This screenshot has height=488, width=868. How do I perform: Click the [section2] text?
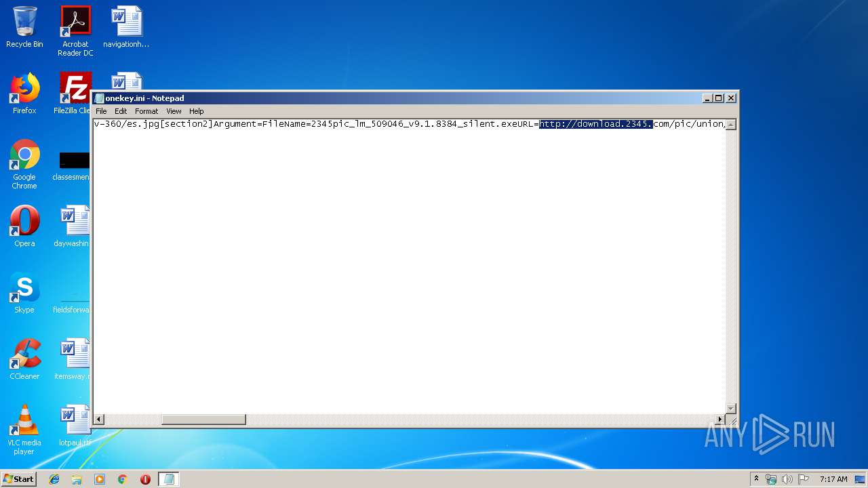click(x=186, y=124)
